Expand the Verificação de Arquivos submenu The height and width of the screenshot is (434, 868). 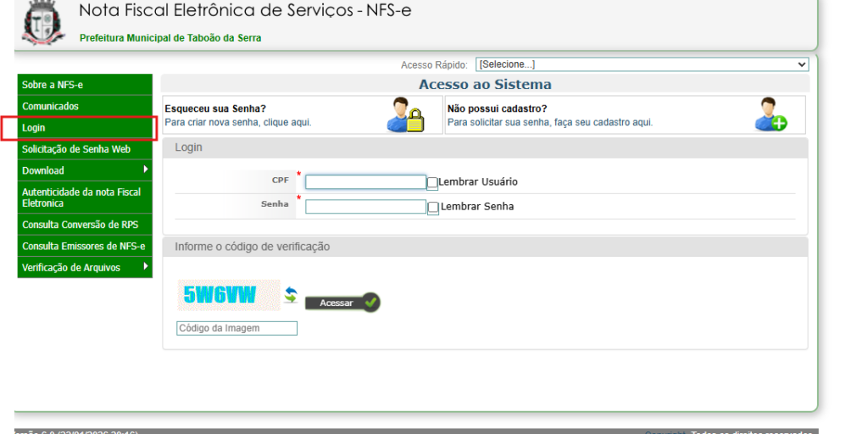pyautogui.click(x=146, y=268)
